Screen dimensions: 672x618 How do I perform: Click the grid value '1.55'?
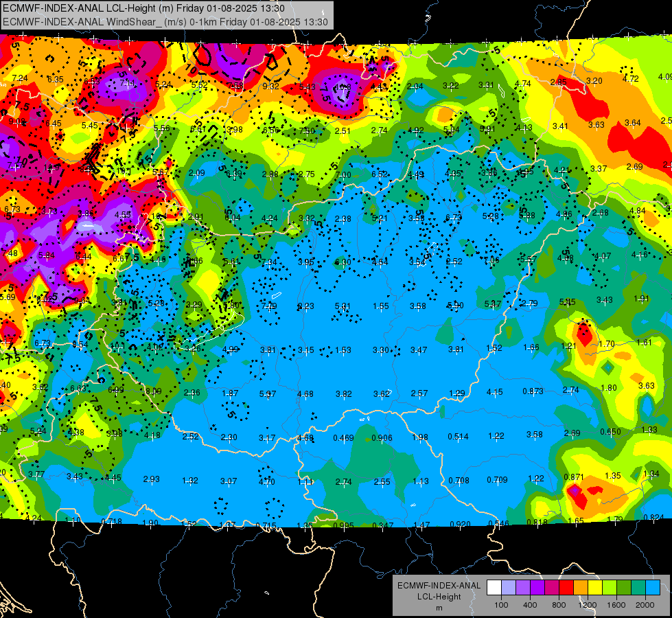381,306
